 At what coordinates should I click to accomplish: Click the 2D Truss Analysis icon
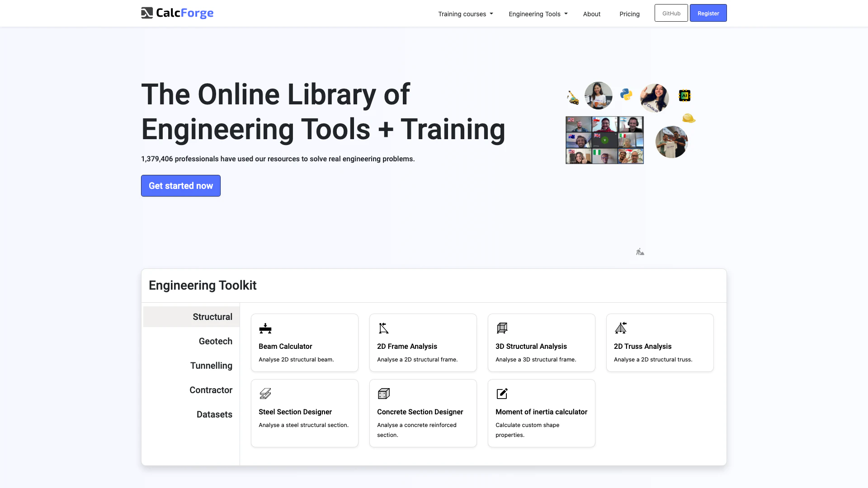621,328
